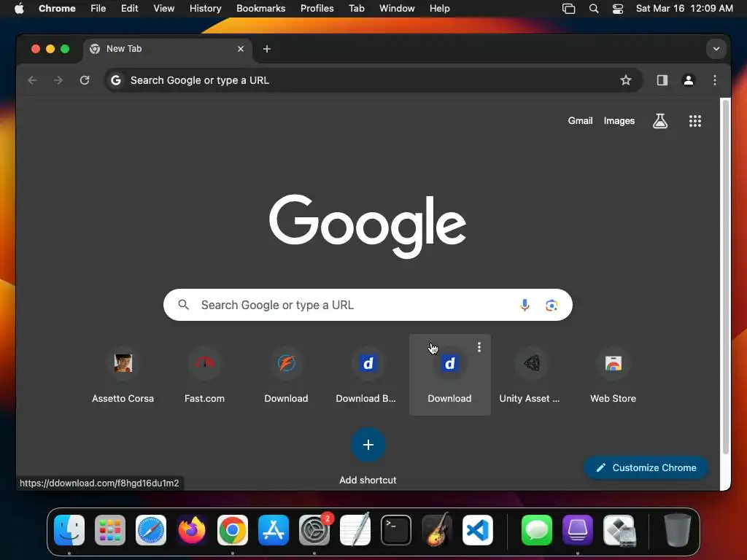This screenshot has height=560, width=747.
Task: Open the Profiles menu
Action: pos(317,9)
